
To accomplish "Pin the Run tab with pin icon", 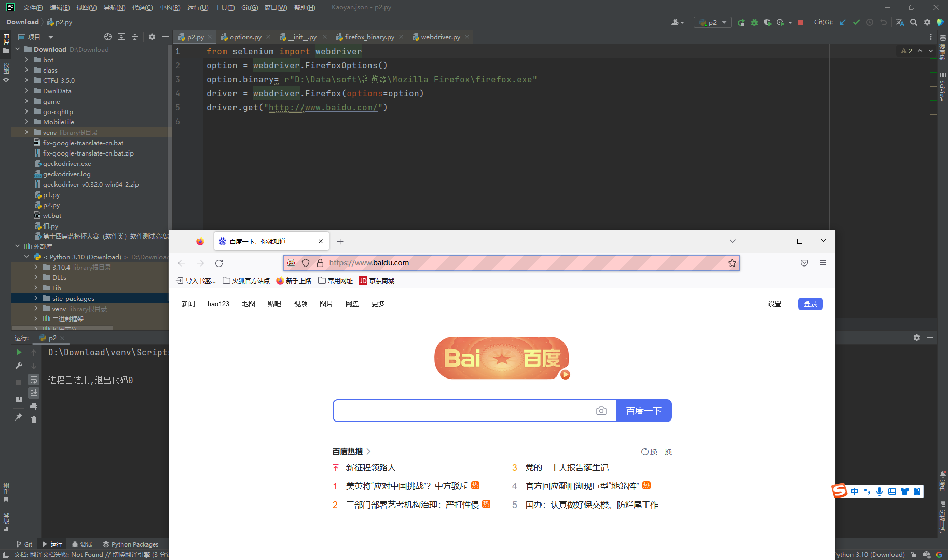I will coord(19,416).
